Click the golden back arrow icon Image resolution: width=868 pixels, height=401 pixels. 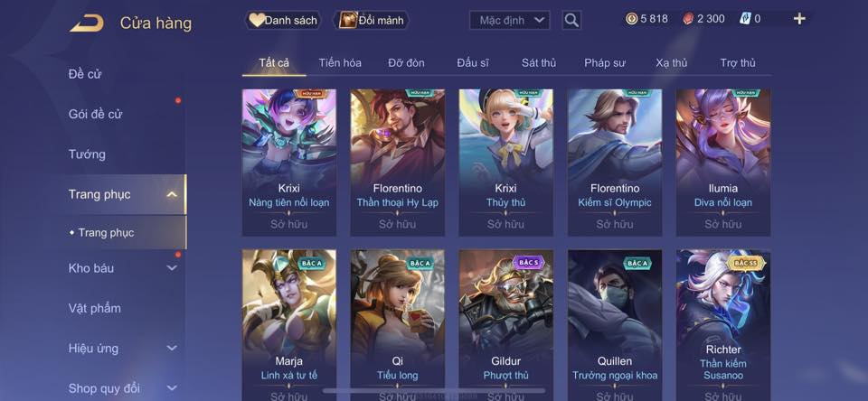[x=87, y=23]
